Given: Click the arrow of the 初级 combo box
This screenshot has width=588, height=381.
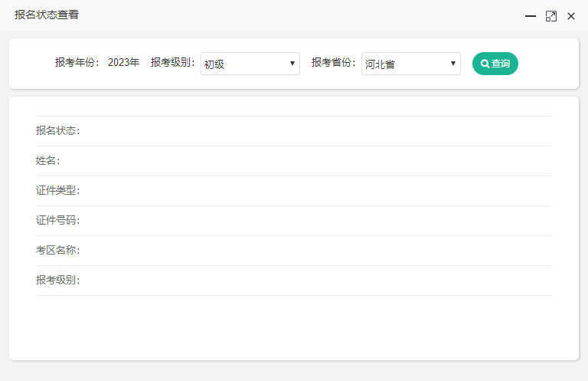Looking at the screenshot, I should point(292,64).
